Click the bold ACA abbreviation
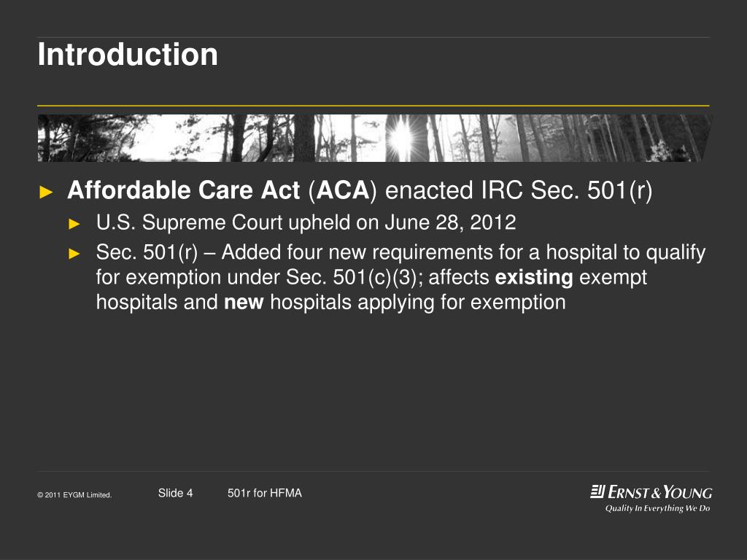 343,190
